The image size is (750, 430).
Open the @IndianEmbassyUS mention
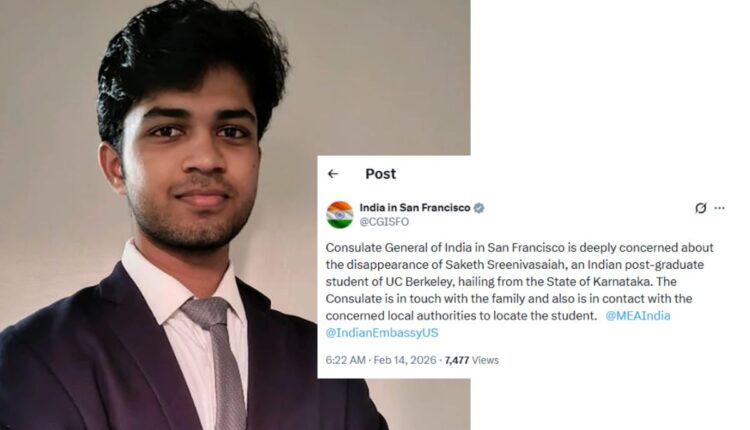tap(382, 333)
